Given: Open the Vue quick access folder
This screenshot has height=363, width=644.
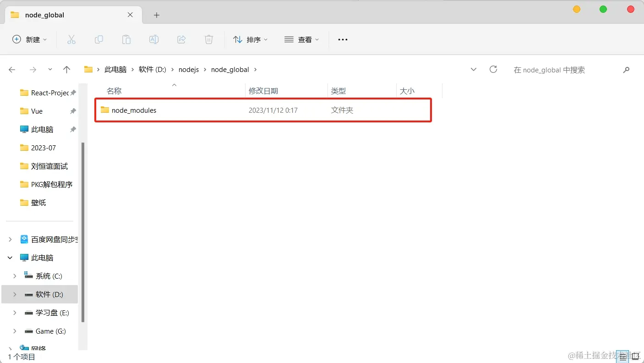Looking at the screenshot, I should pyautogui.click(x=32, y=111).
